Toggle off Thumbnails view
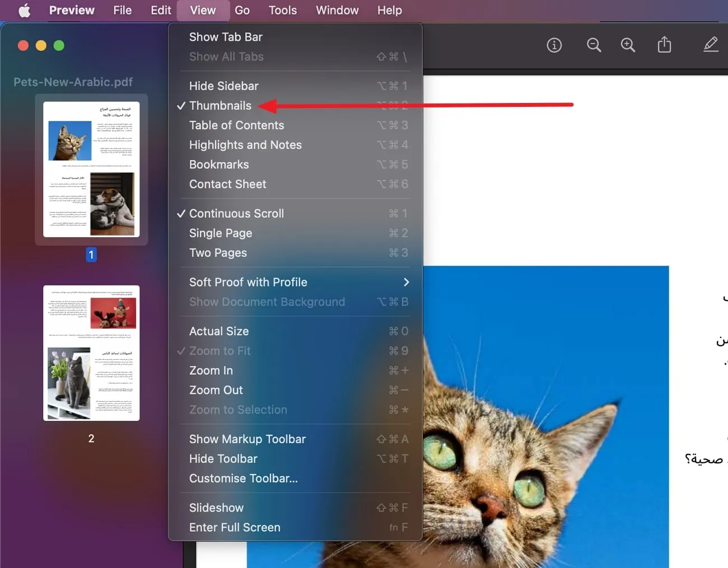 click(x=220, y=105)
